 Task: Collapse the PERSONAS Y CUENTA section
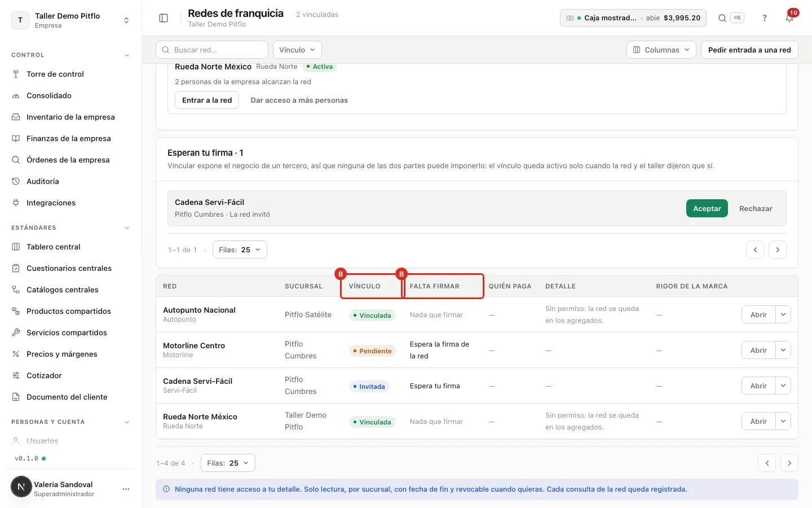[x=127, y=422]
